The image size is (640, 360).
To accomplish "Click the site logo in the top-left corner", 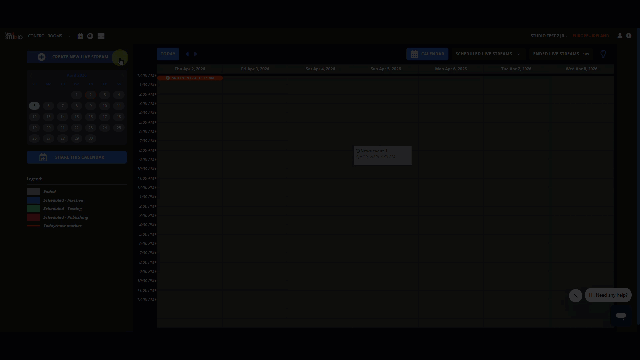I will pos(13,36).
